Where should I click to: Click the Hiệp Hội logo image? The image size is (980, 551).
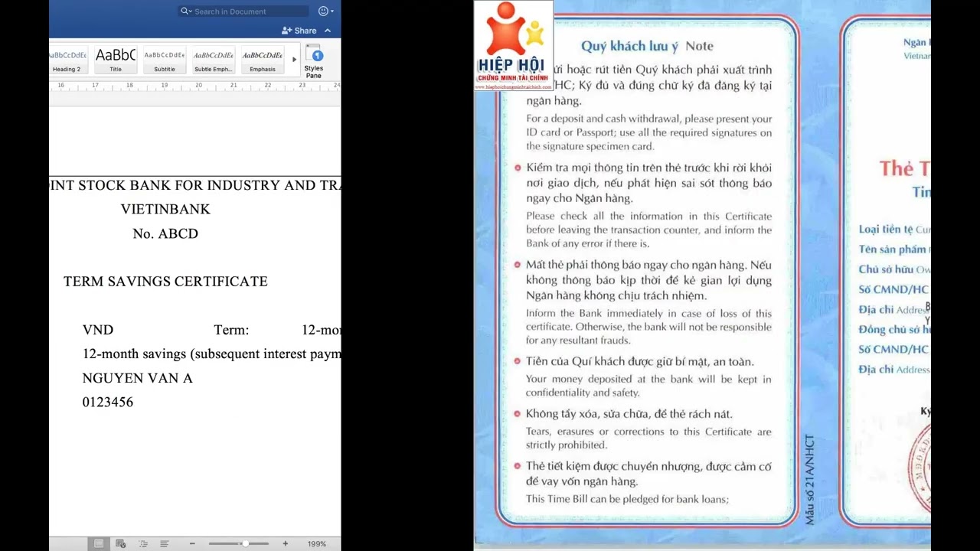(x=513, y=45)
